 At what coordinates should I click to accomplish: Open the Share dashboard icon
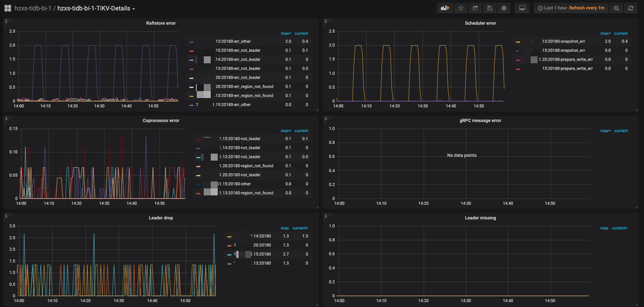coord(475,8)
